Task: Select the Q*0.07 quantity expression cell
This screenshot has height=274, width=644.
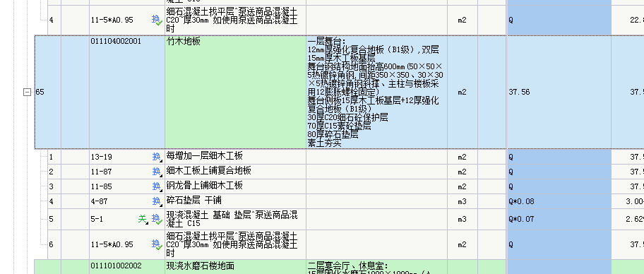Action: tap(559, 220)
